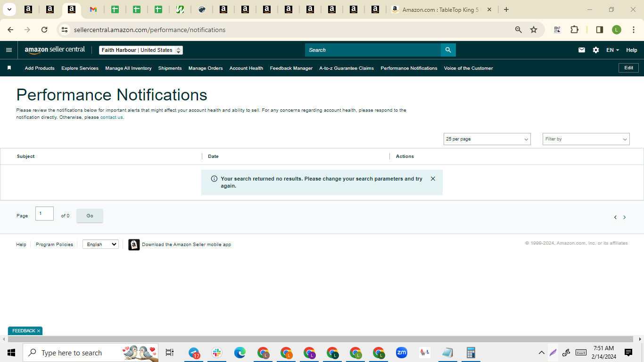Open Slack from the taskbar
The height and width of the screenshot is (362, 644).
click(217, 353)
